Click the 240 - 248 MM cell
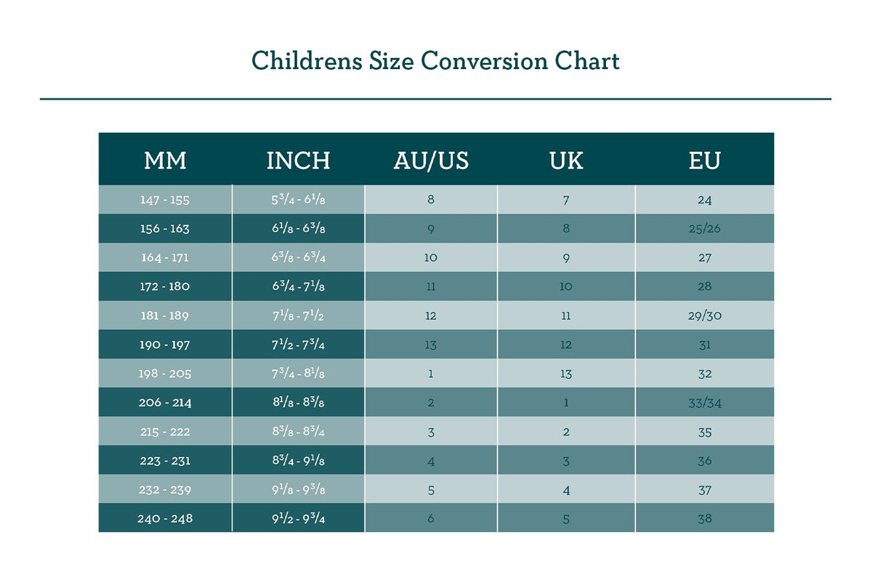The image size is (872, 588). pos(165,519)
